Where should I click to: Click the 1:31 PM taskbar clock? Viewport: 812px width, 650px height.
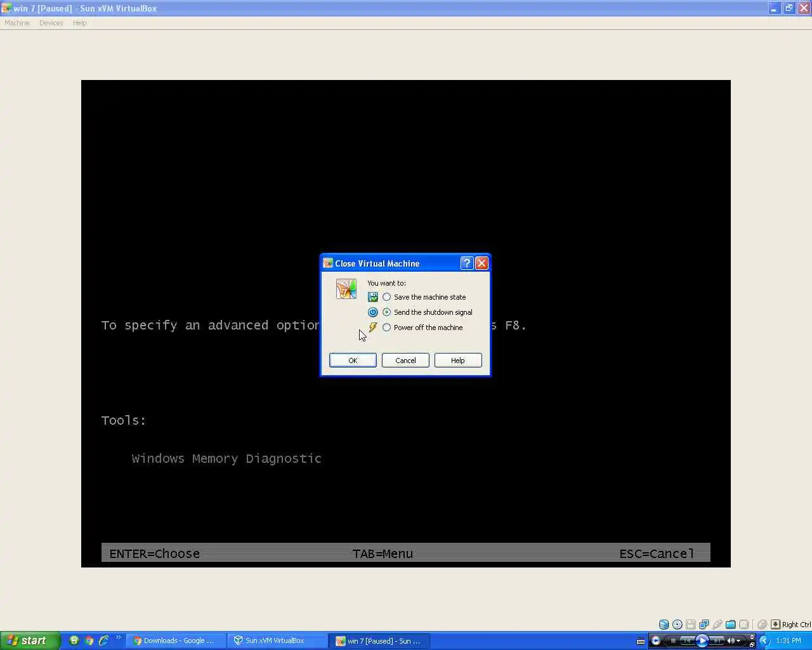[x=789, y=640]
